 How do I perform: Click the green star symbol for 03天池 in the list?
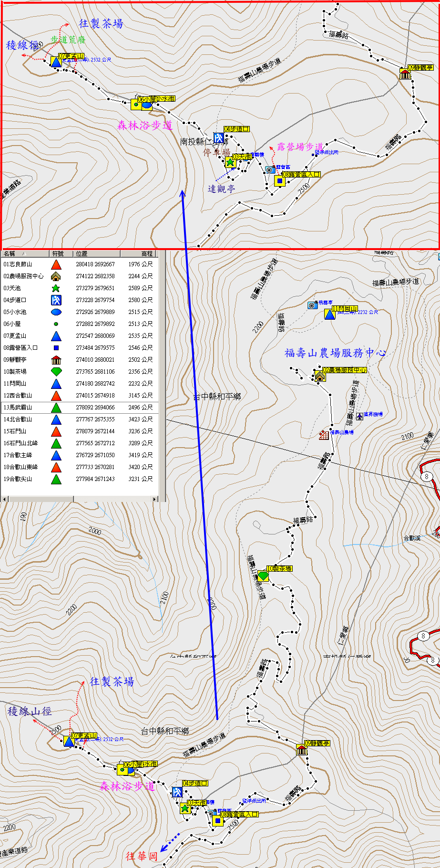pyautogui.click(x=56, y=288)
